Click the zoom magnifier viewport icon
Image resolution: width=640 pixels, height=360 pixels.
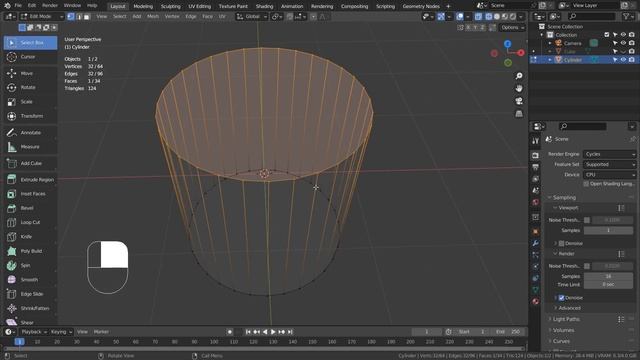[519, 76]
